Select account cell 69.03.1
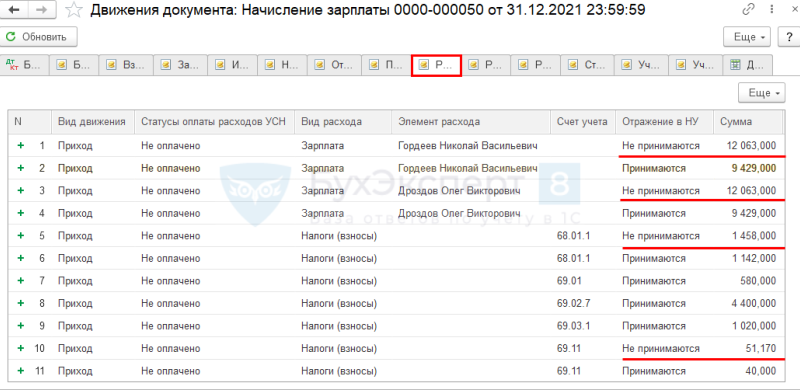This screenshot has height=390, width=800. [573, 326]
